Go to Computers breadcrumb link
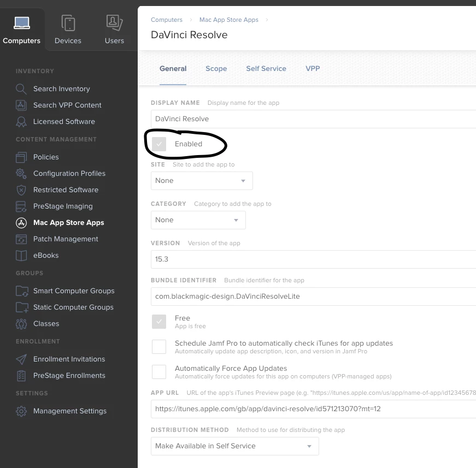The image size is (476, 468). (x=166, y=20)
